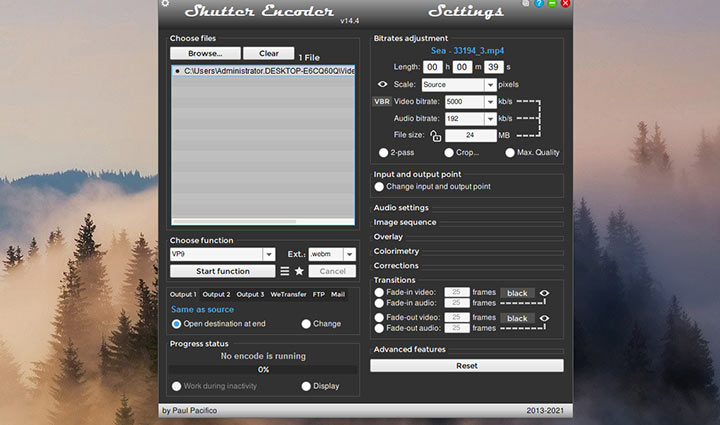The width and height of the screenshot is (720, 425).
Task: Click the green minimize window button
Action: (552, 4)
